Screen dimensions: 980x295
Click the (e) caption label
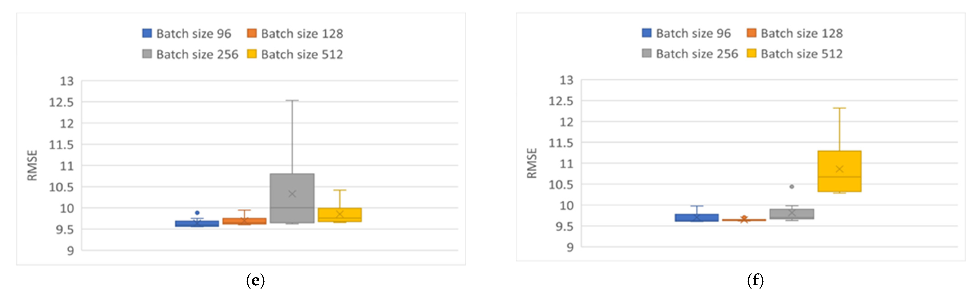[x=256, y=281]
